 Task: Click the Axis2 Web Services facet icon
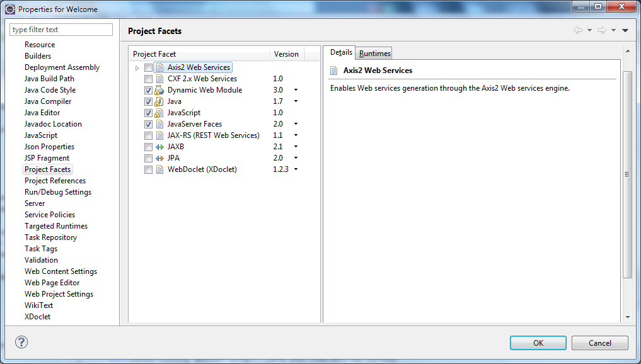pos(160,67)
